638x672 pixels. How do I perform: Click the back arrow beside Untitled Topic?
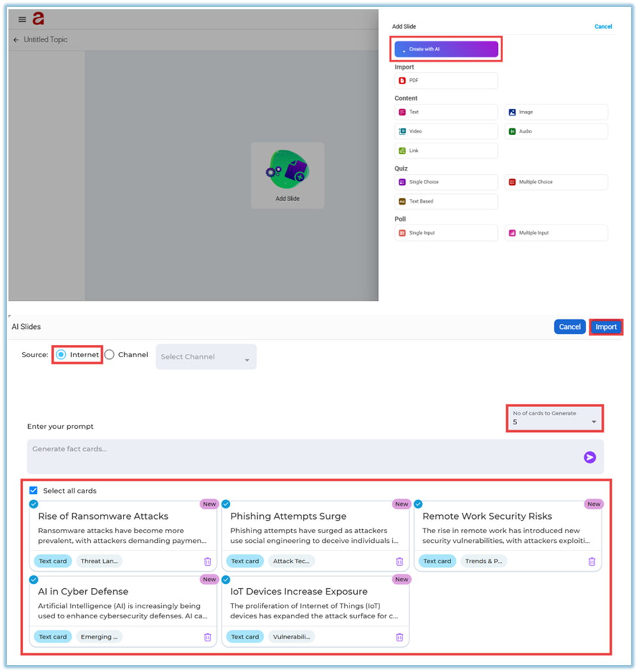(16, 40)
